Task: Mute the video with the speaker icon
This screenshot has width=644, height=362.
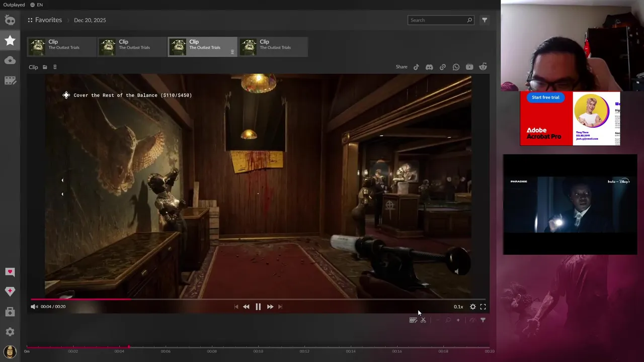Action: pyautogui.click(x=34, y=307)
